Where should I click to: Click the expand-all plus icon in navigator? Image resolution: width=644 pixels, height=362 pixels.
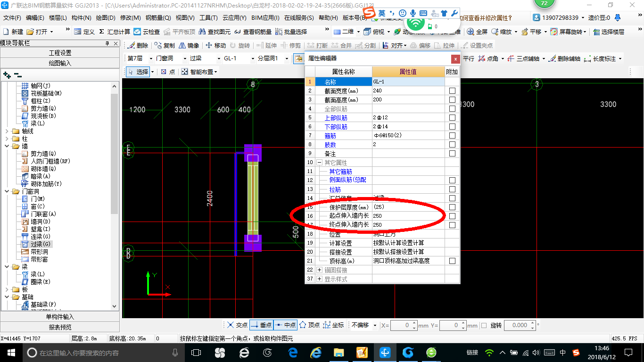pos(7,74)
